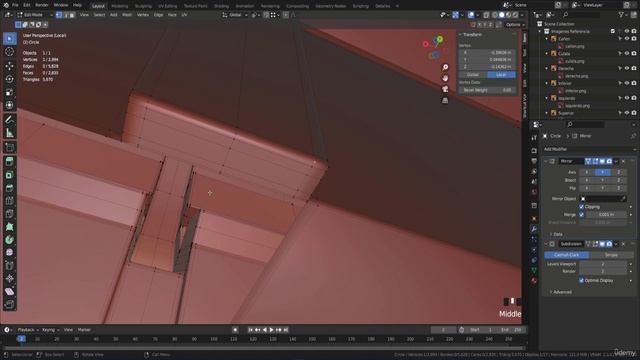Activate the Shear tool
Screen dimensions: 640x360
coord(9,291)
